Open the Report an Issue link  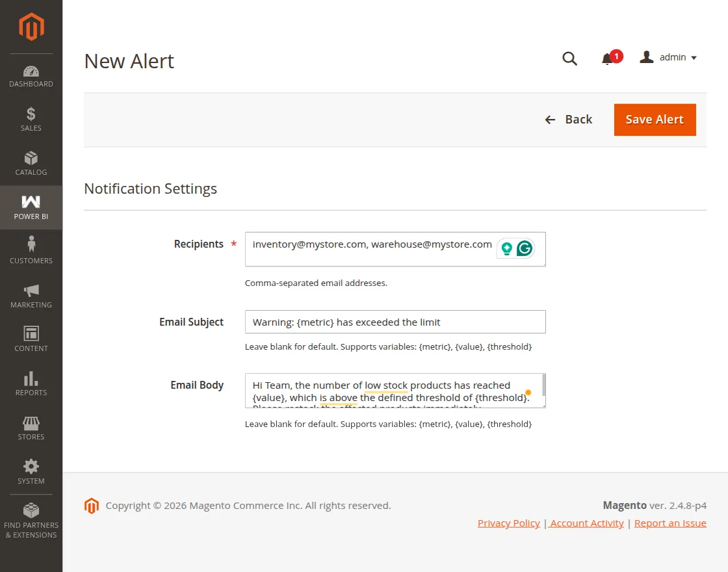(x=670, y=523)
